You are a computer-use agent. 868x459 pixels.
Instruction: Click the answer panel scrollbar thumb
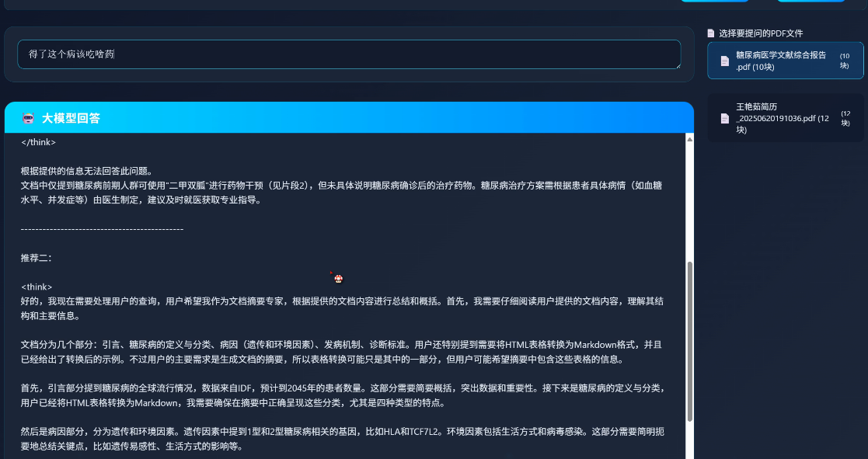[690, 342]
